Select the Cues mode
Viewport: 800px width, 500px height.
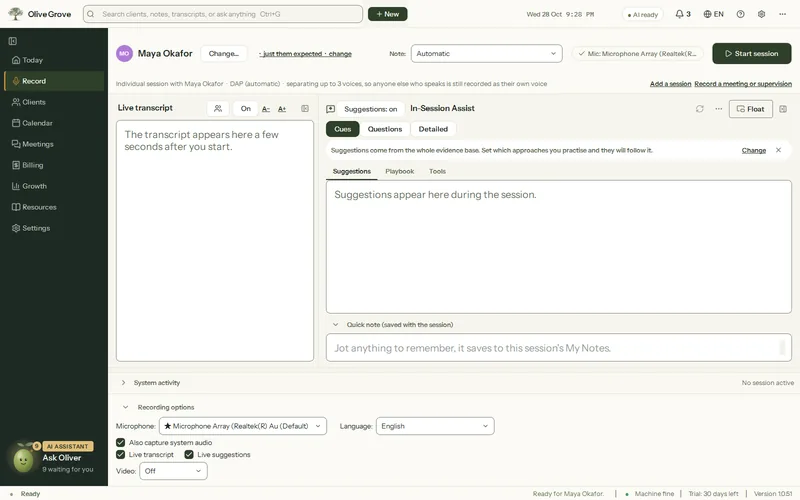click(x=342, y=129)
